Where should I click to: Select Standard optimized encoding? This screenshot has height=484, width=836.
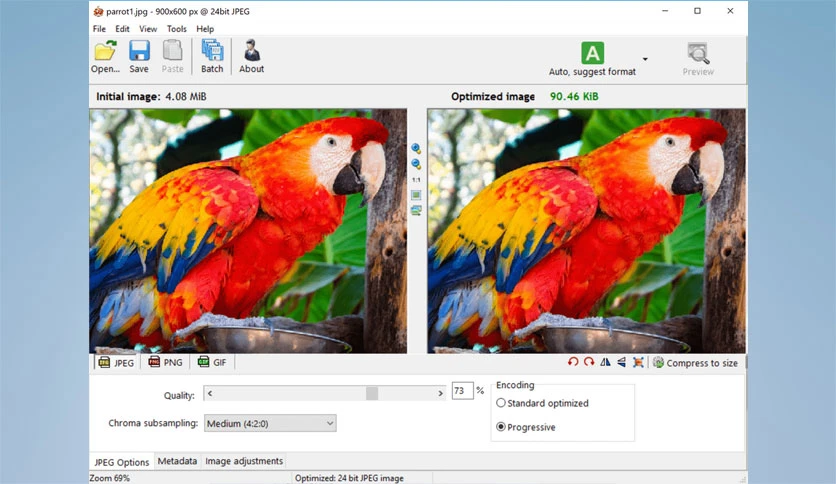542,403
